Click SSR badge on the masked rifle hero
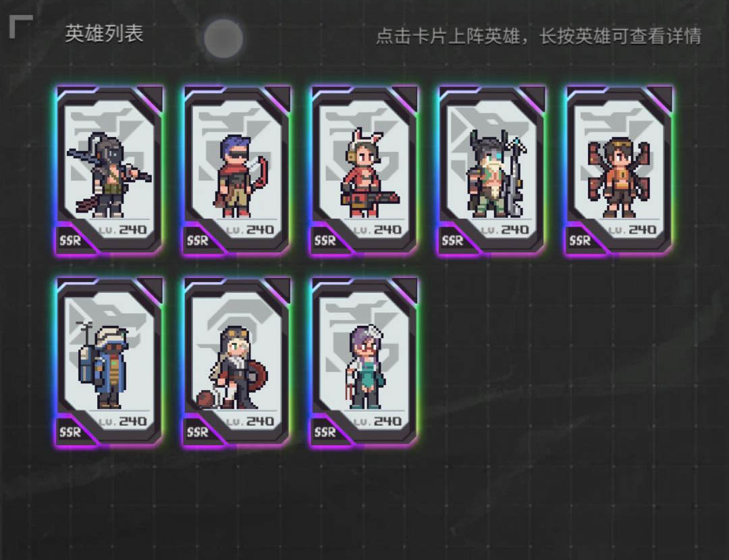Viewport: 729px width, 560px height. tap(70, 241)
